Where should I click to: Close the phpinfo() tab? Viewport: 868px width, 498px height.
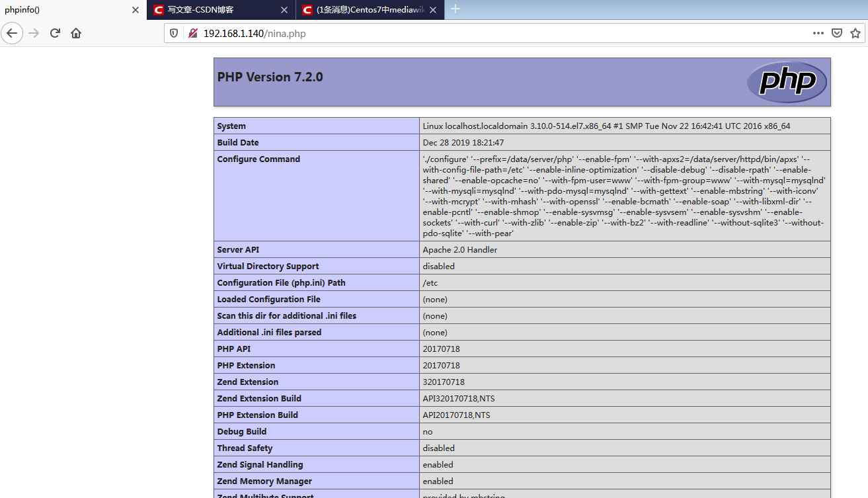coord(136,10)
